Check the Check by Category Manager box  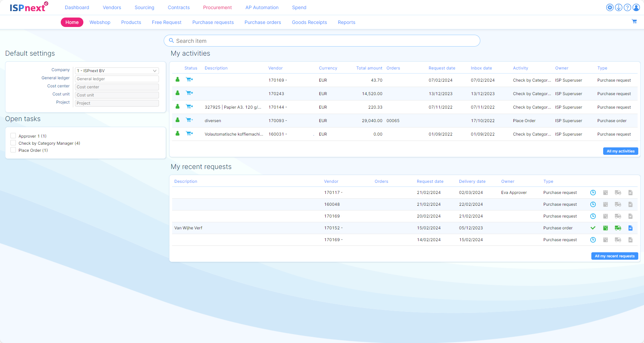tap(14, 143)
